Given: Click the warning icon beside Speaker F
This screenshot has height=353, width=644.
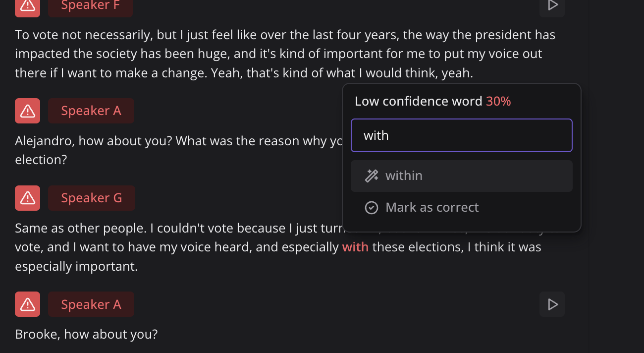Looking at the screenshot, I should click(x=27, y=6).
